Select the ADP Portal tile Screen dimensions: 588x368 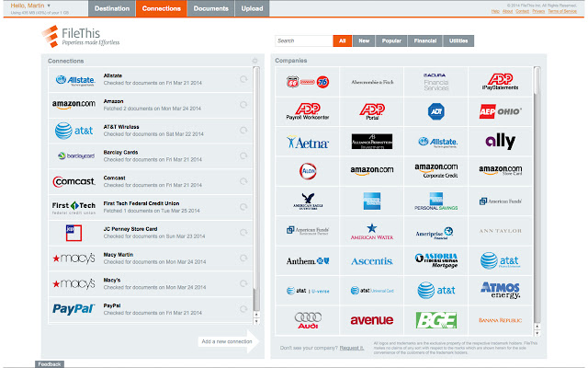point(372,111)
